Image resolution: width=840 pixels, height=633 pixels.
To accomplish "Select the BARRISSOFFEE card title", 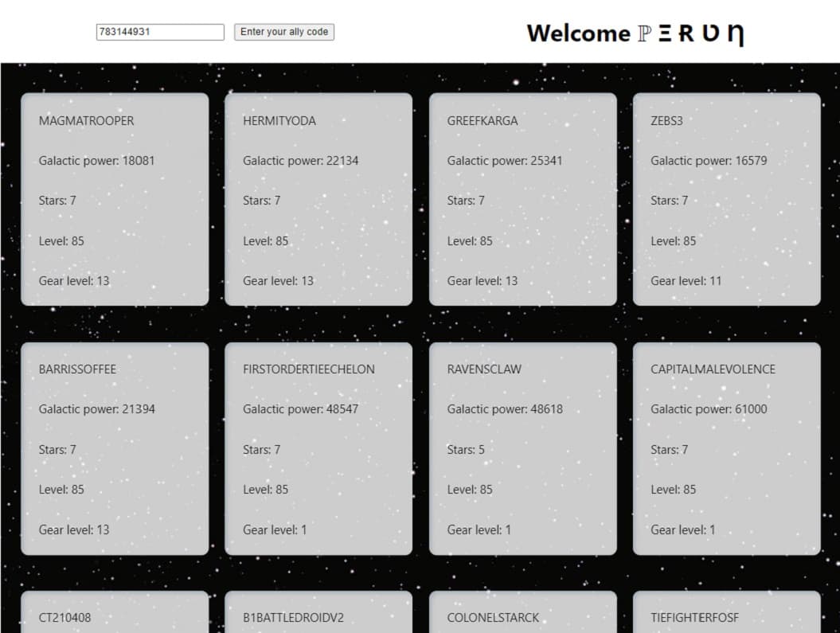I will (x=77, y=369).
